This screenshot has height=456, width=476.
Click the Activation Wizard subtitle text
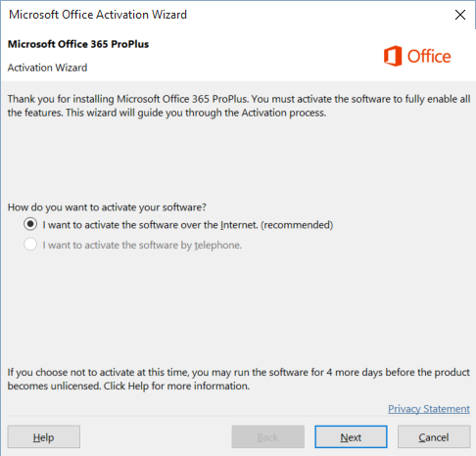(47, 68)
